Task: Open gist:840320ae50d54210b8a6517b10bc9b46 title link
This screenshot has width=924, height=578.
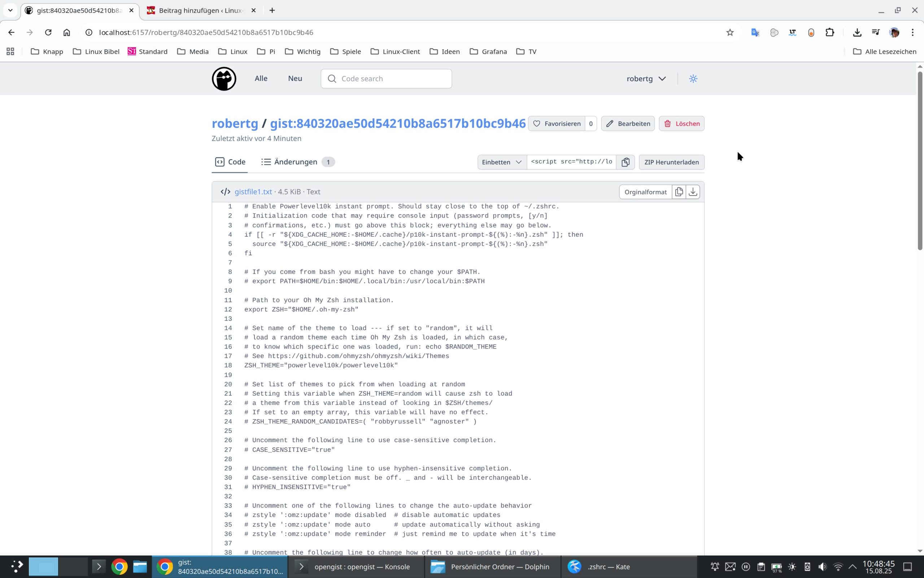Action: click(398, 124)
